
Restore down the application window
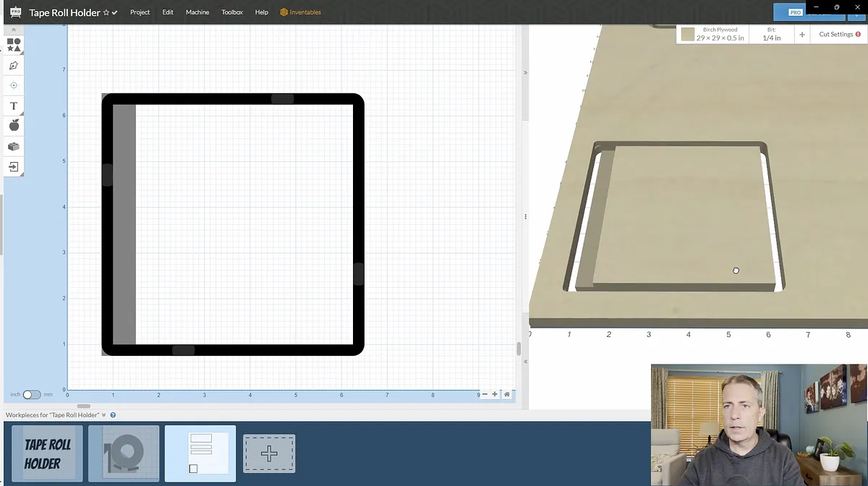(837, 7)
